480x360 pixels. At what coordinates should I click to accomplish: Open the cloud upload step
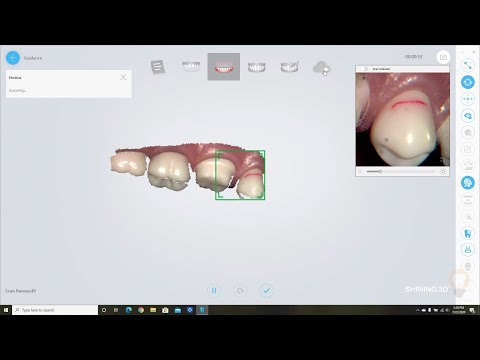322,68
